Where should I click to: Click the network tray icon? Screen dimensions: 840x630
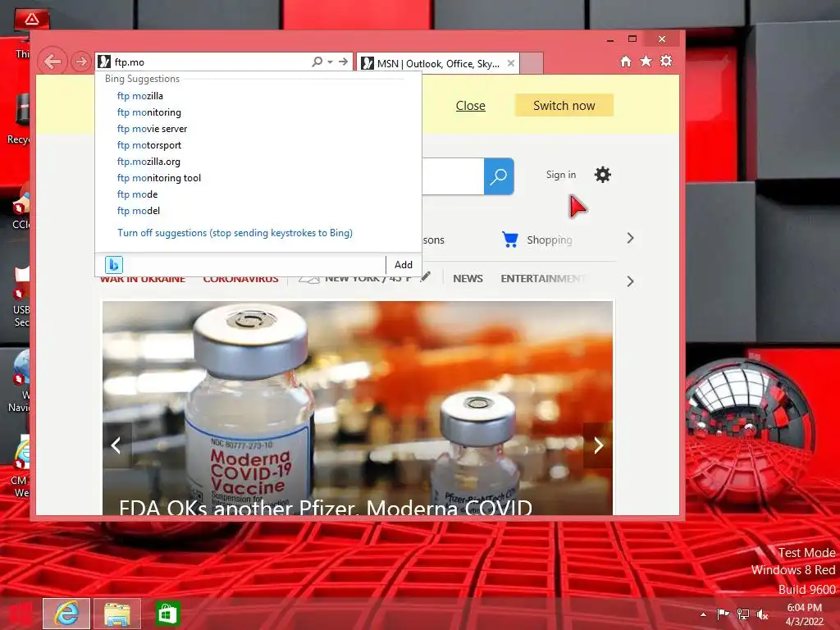tap(743, 614)
